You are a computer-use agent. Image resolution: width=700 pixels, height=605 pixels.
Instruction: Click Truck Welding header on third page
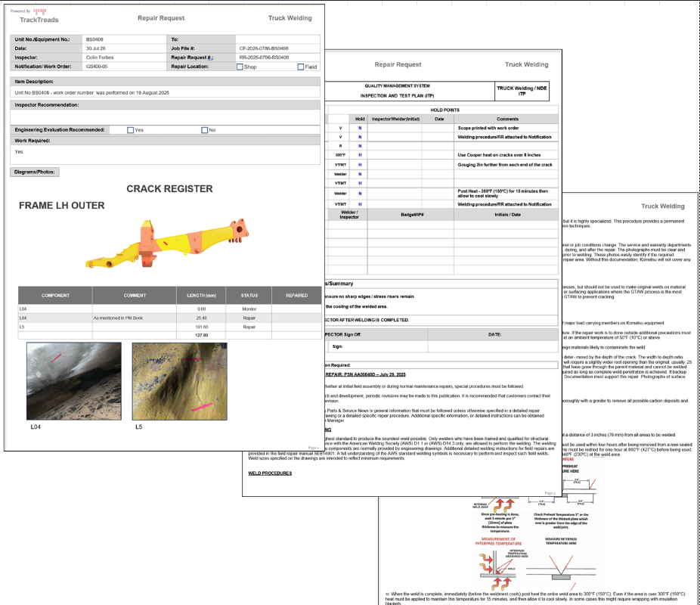[662, 206]
